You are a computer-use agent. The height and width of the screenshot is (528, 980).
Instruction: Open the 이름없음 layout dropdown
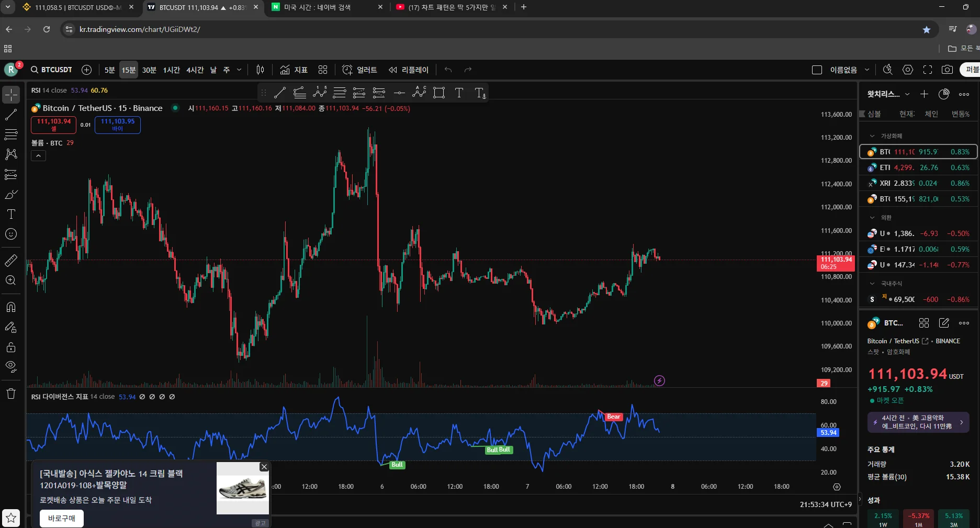[866, 70]
